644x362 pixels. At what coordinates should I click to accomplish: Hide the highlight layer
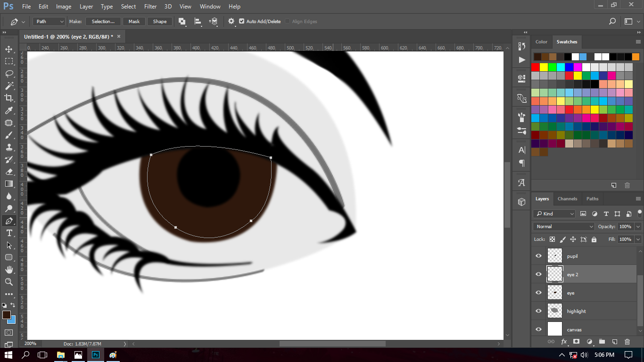click(x=538, y=311)
